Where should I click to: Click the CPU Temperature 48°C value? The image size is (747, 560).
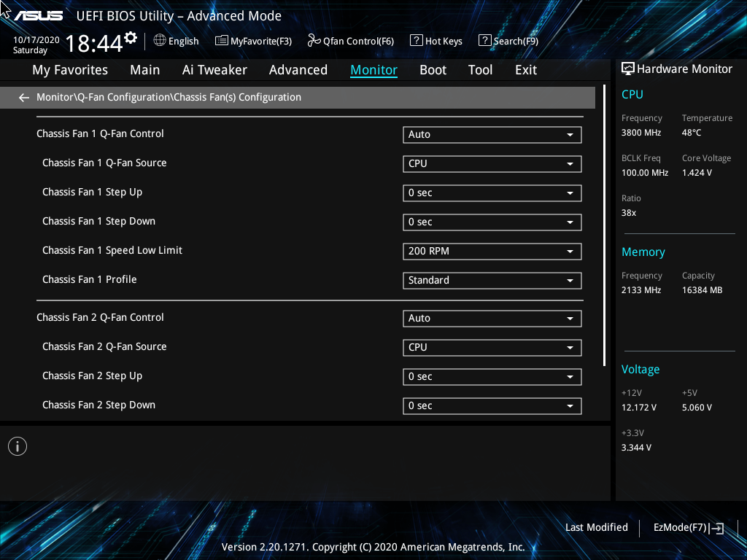(692, 133)
